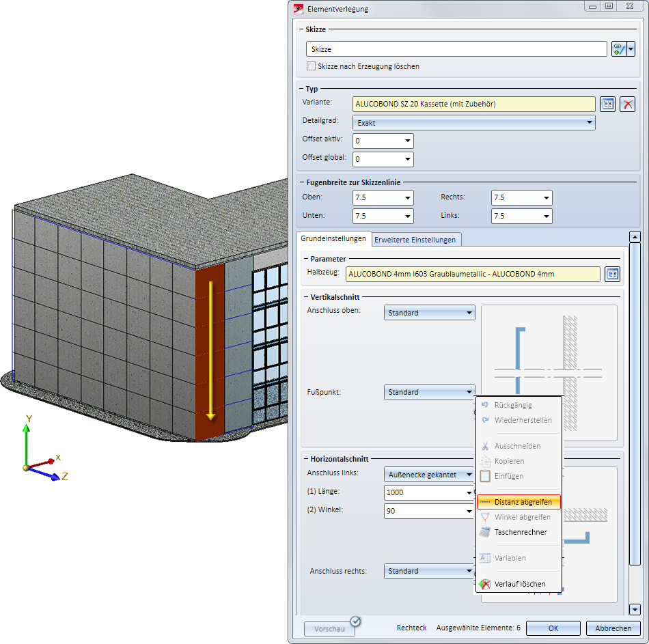Open the Links joint width dropdown
Screen dimensions: 649x644
547,216
